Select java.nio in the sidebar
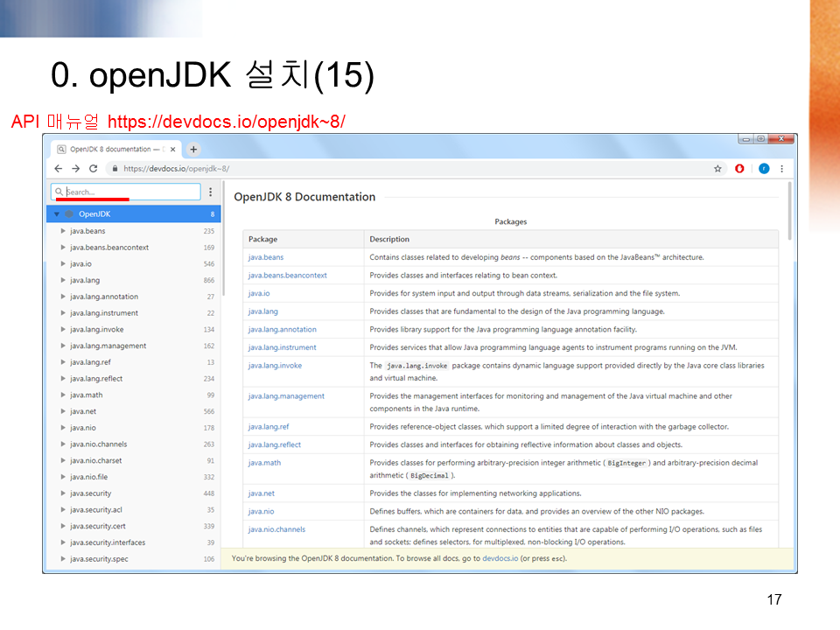This screenshot has height=630, width=840. (134, 428)
